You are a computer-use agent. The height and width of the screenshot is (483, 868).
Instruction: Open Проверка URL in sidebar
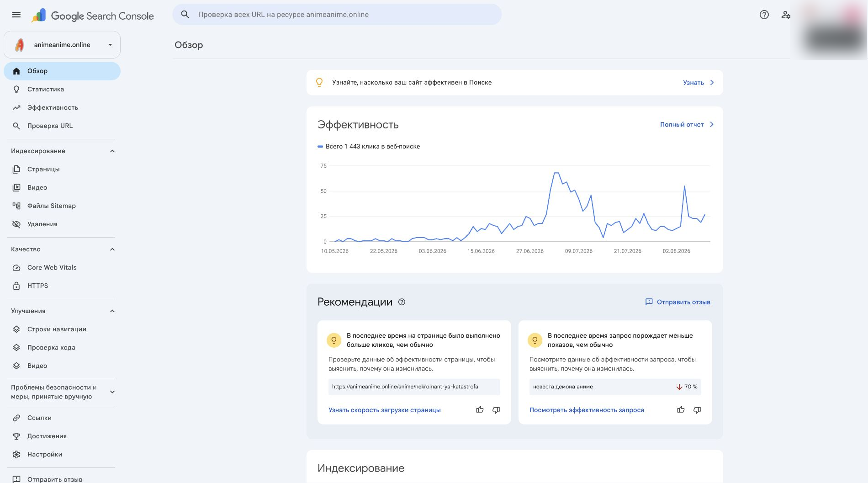coord(62,126)
